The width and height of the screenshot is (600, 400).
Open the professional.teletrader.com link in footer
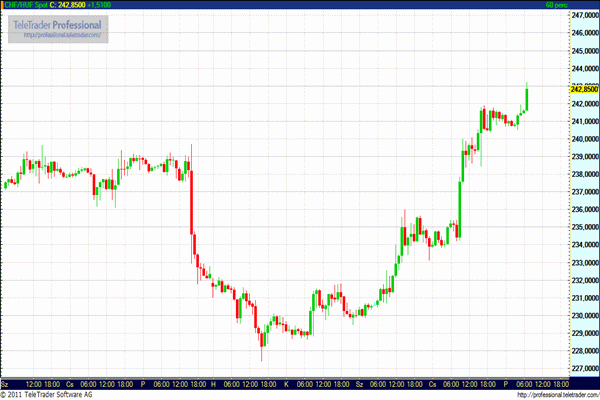pos(558,395)
